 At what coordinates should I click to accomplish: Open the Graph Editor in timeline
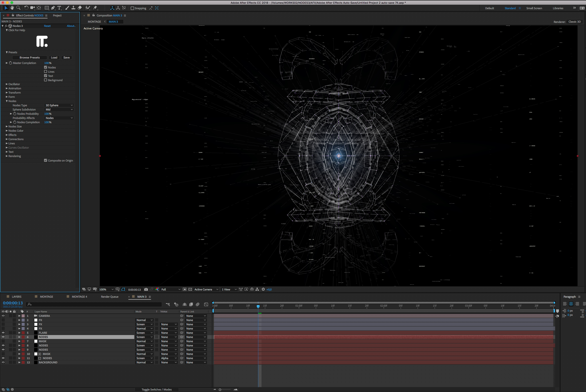(x=206, y=304)
